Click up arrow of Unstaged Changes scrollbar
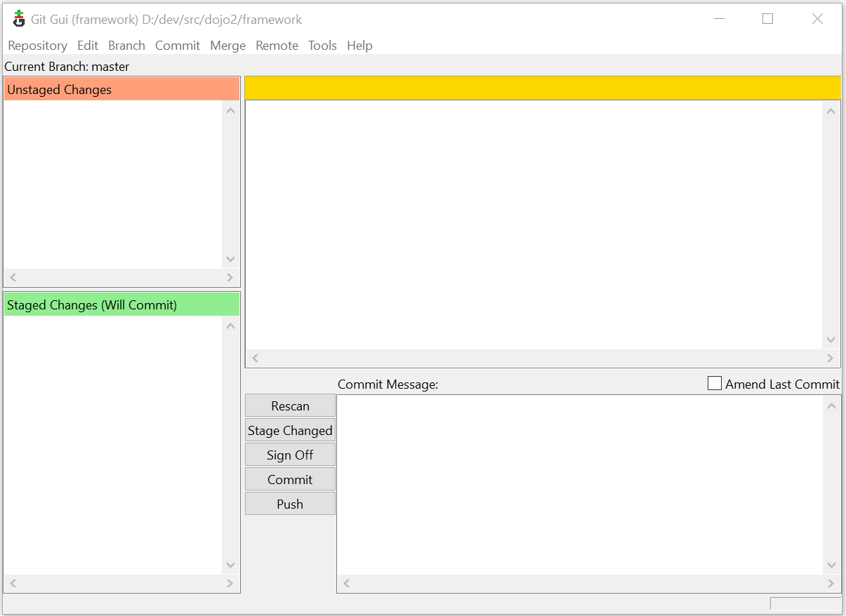This screenshot has height=616, width=846. tap(230, 110)
